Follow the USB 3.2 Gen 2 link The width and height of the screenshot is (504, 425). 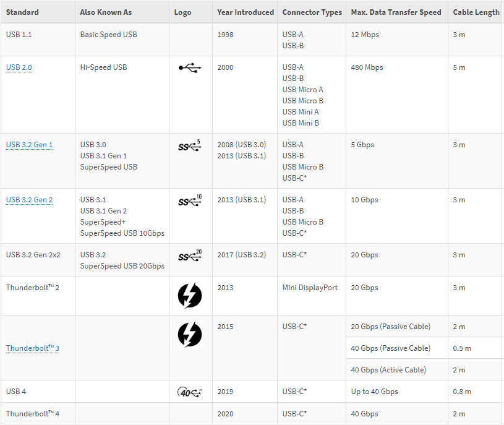29,200
